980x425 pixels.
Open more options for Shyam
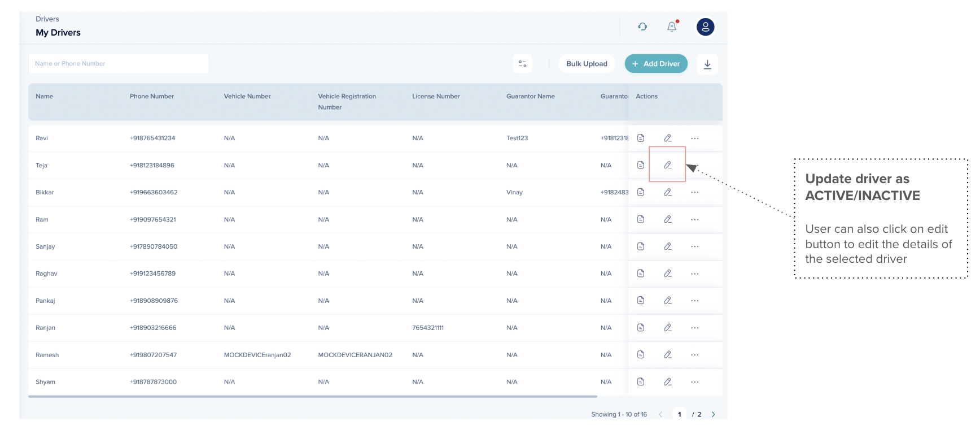click(695, 382)
